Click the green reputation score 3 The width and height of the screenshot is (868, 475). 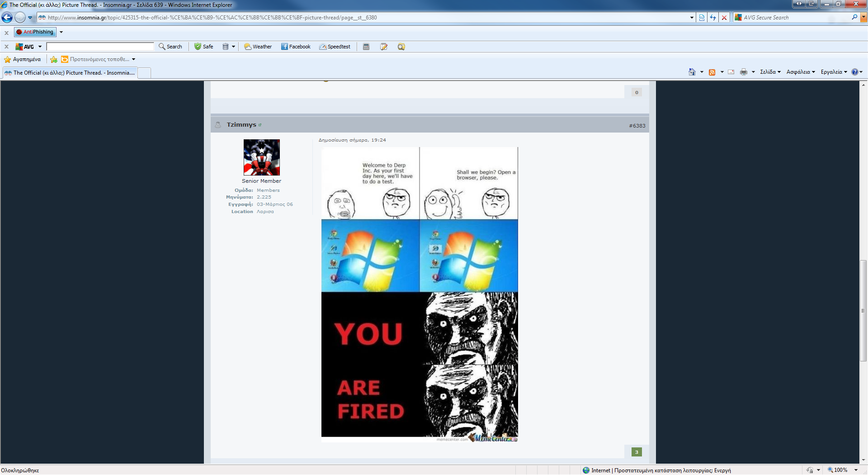(x=637, y=452)
